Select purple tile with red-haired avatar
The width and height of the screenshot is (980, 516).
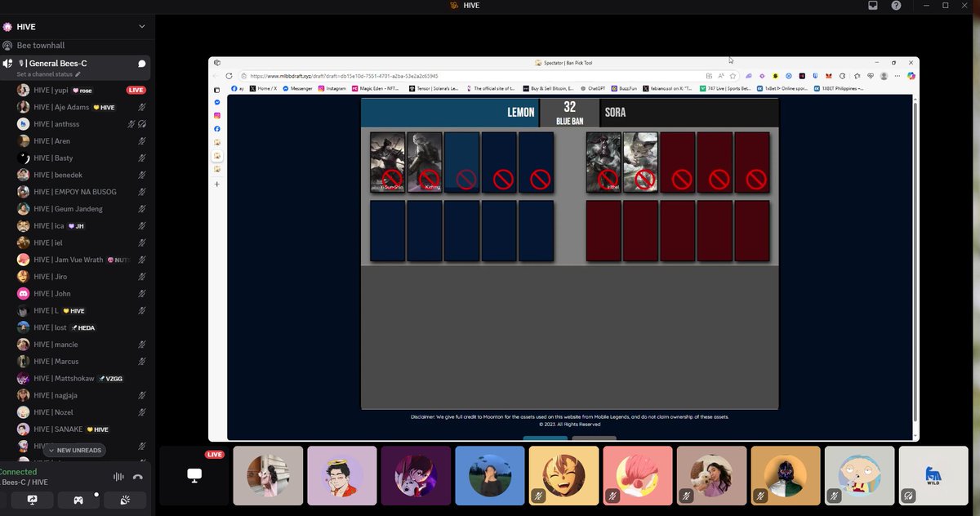[x=416, y=475]
